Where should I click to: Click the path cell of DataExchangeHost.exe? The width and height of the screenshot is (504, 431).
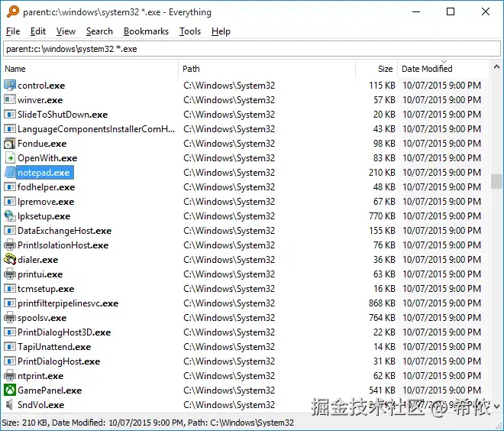point(229,231)
